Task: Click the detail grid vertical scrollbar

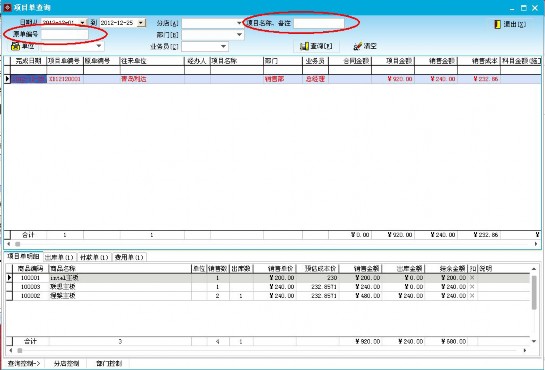Action: 534,305
